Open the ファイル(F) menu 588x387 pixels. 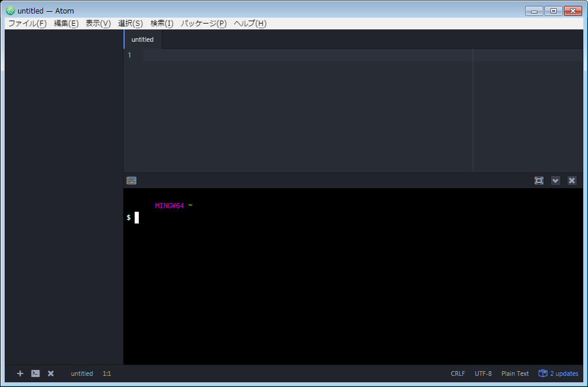28,24
